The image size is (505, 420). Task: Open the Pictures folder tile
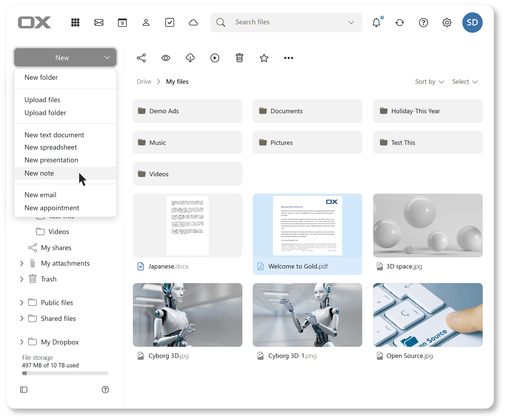(307, 143)
